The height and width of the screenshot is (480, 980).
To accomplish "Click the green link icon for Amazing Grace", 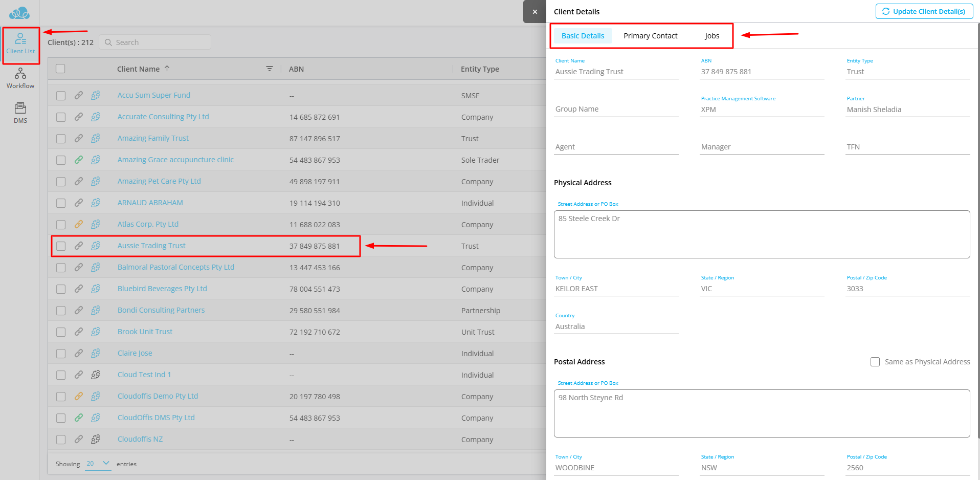I will (79, 160).
